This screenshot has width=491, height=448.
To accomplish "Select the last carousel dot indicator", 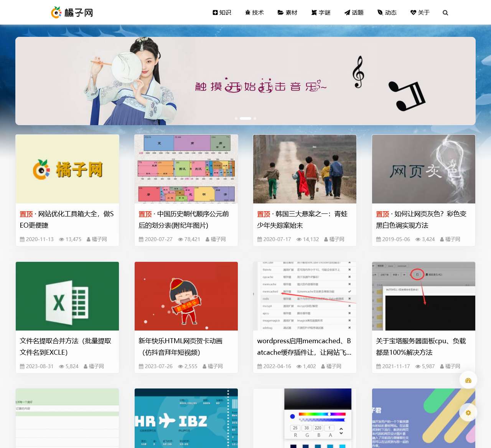I will tap(255, 118).
